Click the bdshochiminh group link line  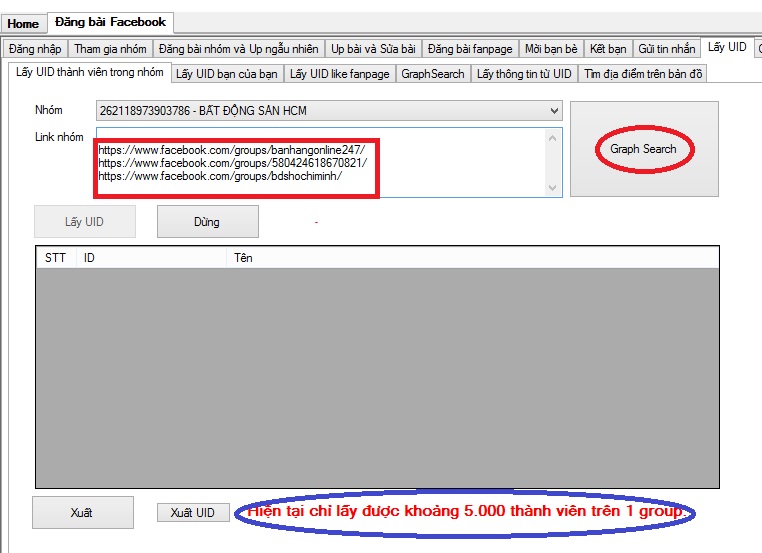220,176
